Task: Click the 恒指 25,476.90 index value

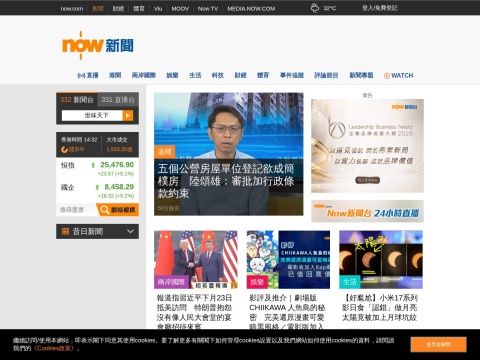Action: pos(117,165)
